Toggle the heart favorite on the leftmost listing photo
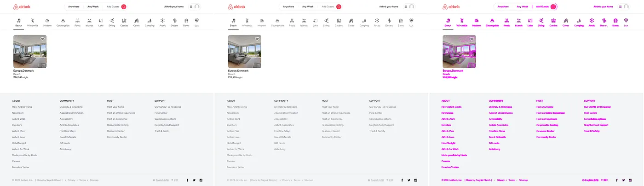644x186 pixels. click(42, 39)
